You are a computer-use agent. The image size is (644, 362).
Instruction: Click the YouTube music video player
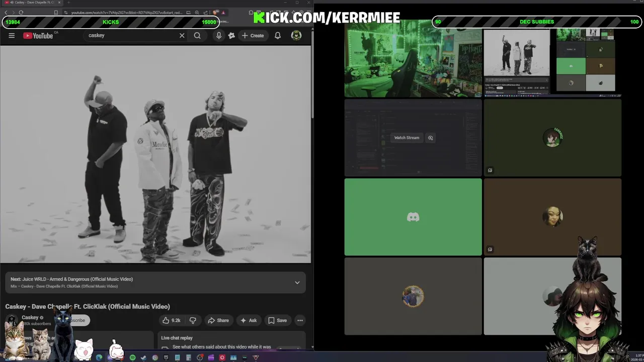pyautogui.click(x=155, y=154)
